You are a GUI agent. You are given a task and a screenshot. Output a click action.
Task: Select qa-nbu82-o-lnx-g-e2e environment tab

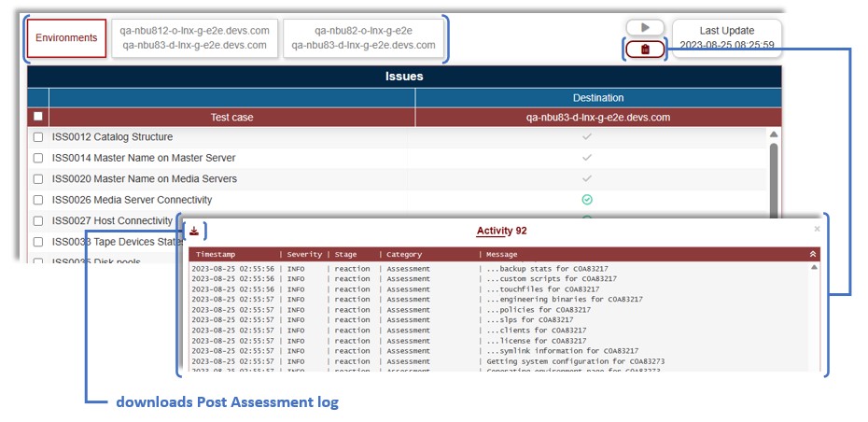[363, 38]
